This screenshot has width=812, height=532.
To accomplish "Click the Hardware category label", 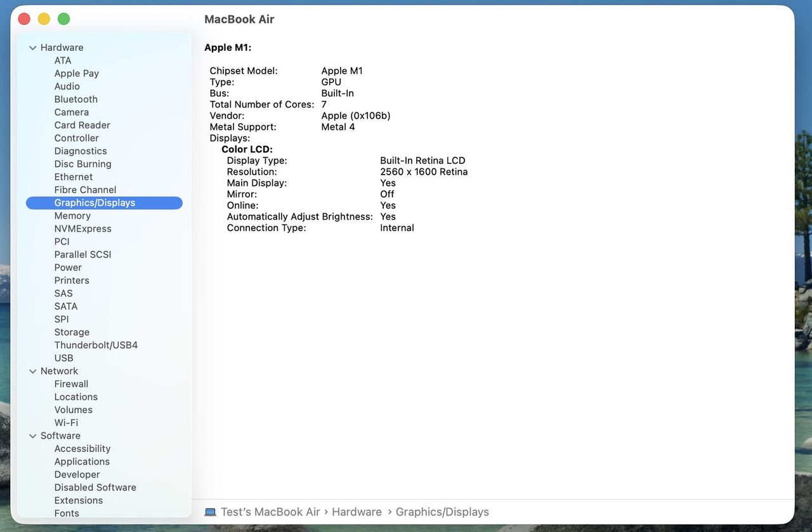I will click(x=62, y=48).
